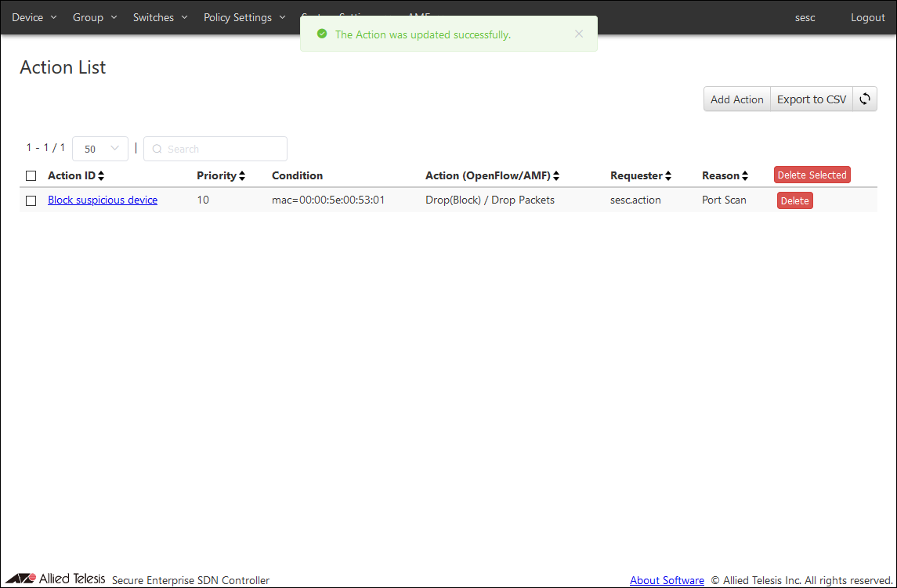The image size is (897, 588).
Task: Open the Policy Settings menu
Action: point(244,17)
